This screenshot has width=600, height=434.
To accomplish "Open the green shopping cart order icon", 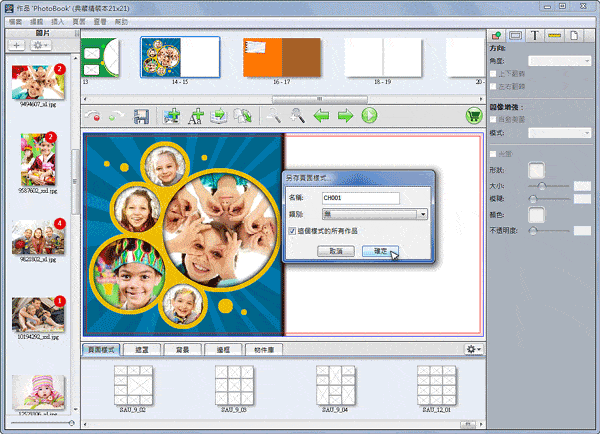I will pos(473,116).
